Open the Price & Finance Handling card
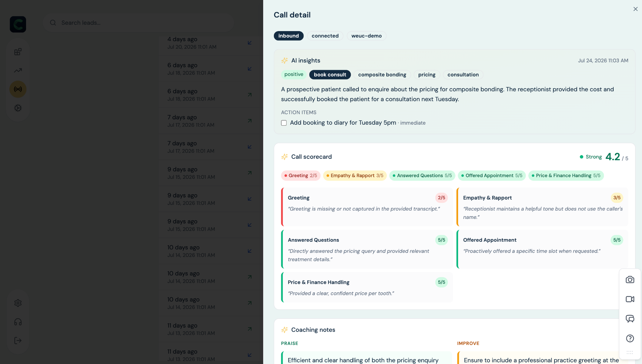This screenshot has height=364, width=642. point(367,287)
